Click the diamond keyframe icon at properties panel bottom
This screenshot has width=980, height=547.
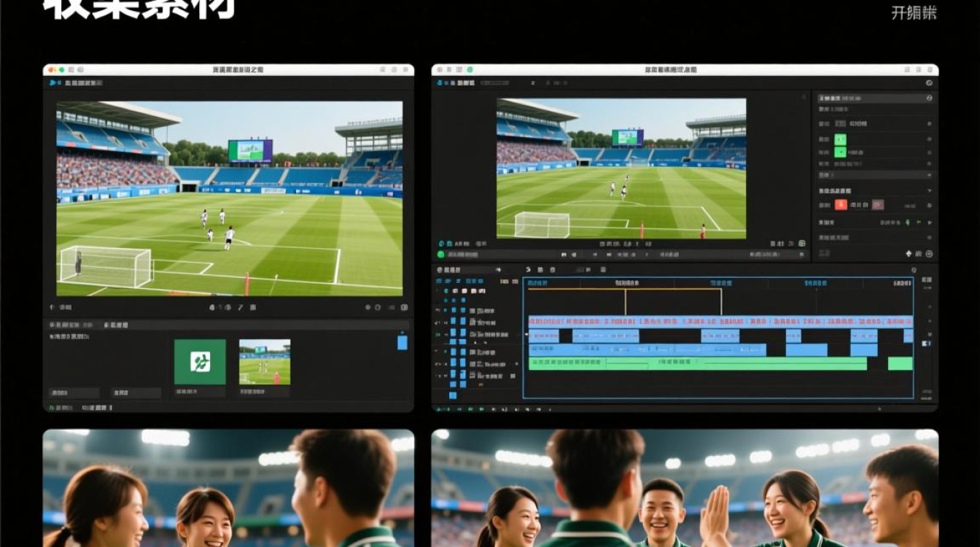(x=909, y=254)
